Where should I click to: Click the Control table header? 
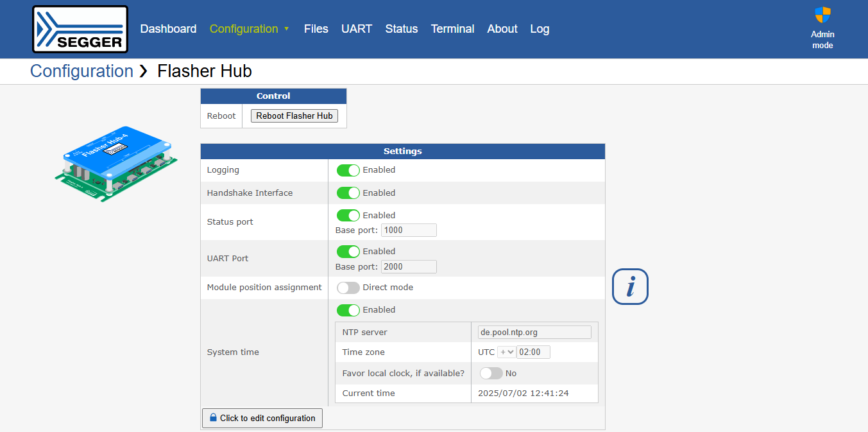coord(273,96)
